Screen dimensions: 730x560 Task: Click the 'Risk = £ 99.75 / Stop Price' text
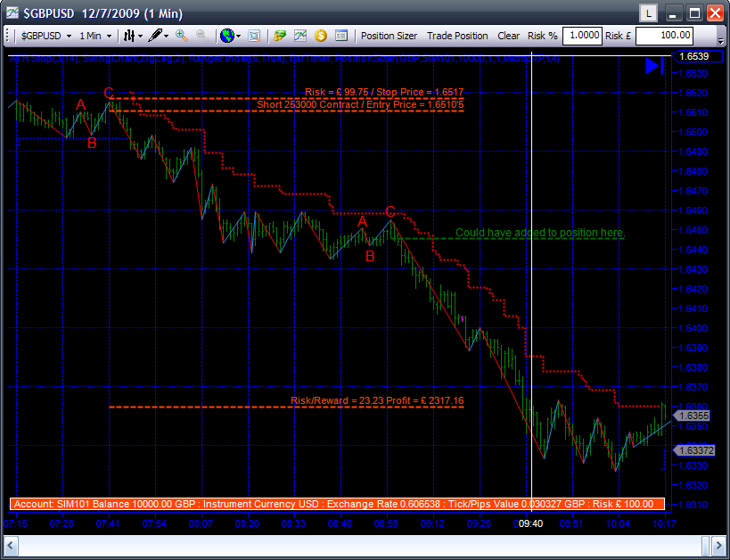pyautogui.click(x=384, y=92)
